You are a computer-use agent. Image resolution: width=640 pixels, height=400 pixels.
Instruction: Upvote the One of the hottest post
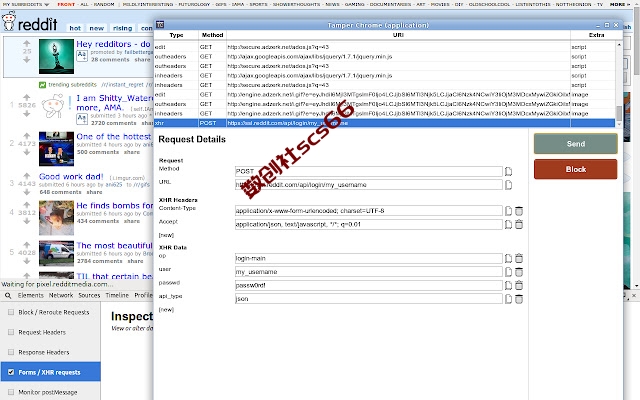click(x=27, y=136)
